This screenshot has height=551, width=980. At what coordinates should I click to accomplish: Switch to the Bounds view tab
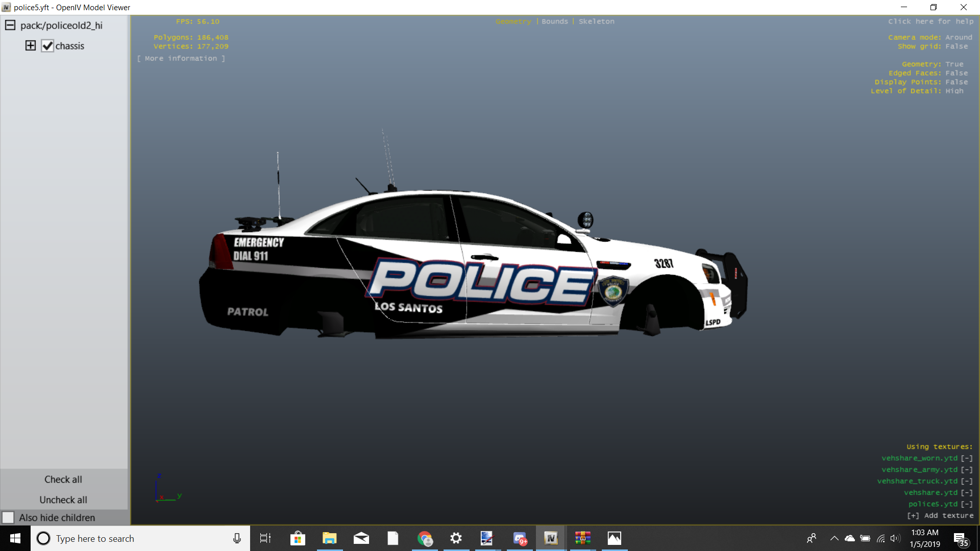(x=554, y=21)
